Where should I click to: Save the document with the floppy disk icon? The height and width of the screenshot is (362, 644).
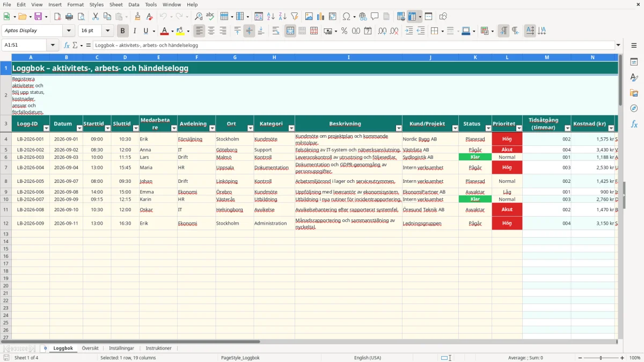coord(38,17)
